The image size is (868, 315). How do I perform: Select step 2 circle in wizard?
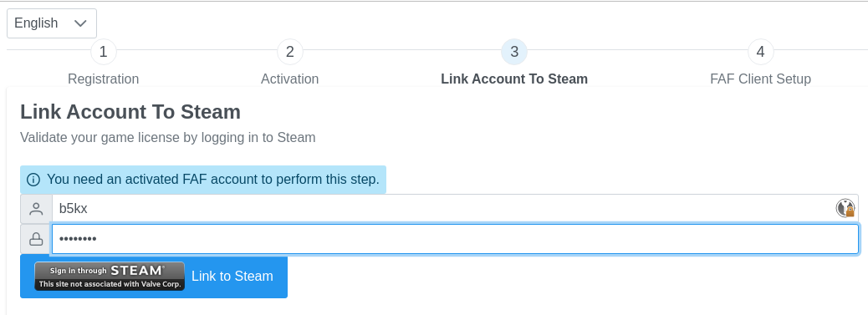tap(289, 52)
